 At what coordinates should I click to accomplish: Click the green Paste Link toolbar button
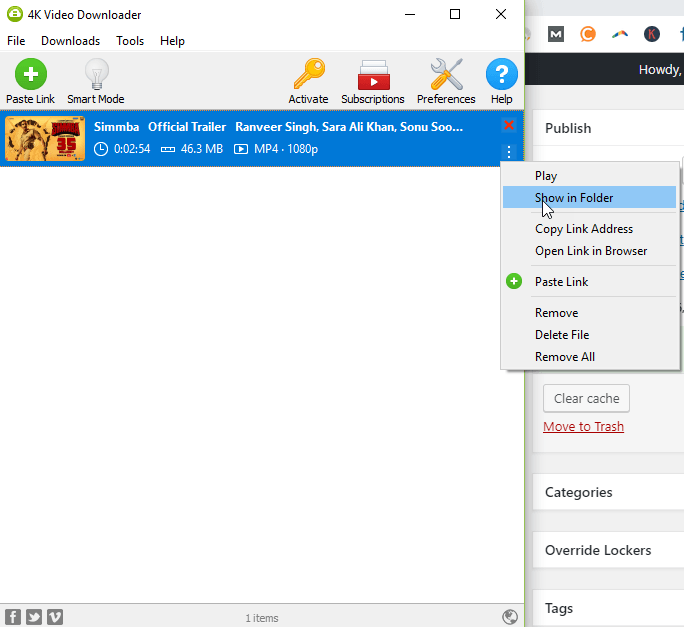tap(31, 81)
